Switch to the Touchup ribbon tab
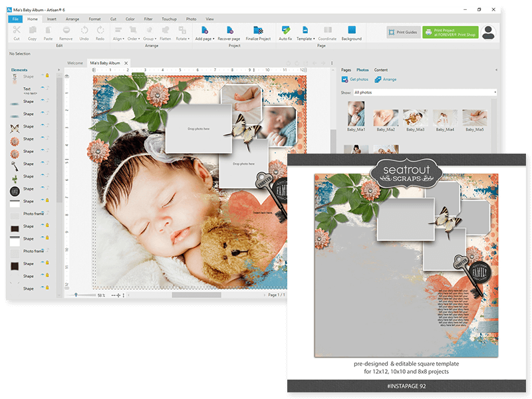 pyautogui.click(x=169, y=19)
